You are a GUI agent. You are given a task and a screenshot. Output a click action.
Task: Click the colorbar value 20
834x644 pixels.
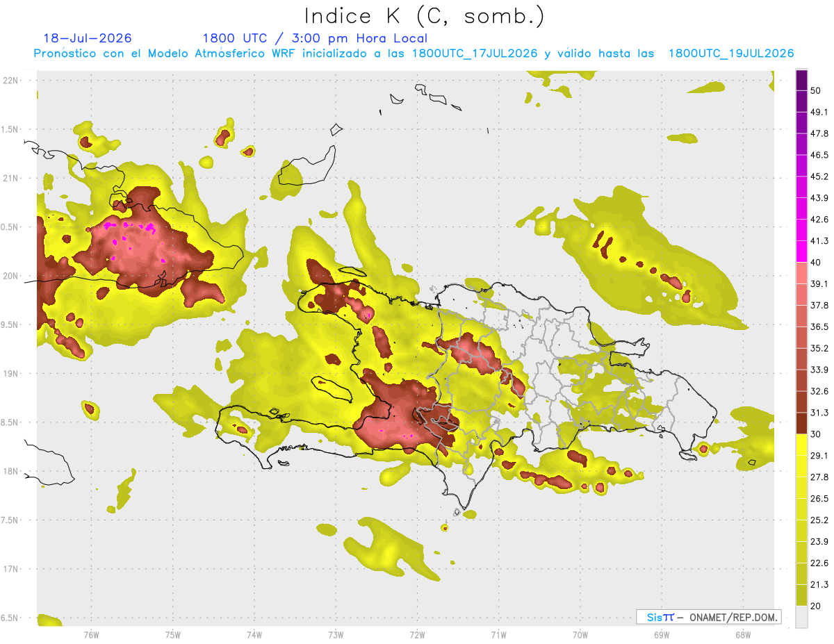(816, 606)
